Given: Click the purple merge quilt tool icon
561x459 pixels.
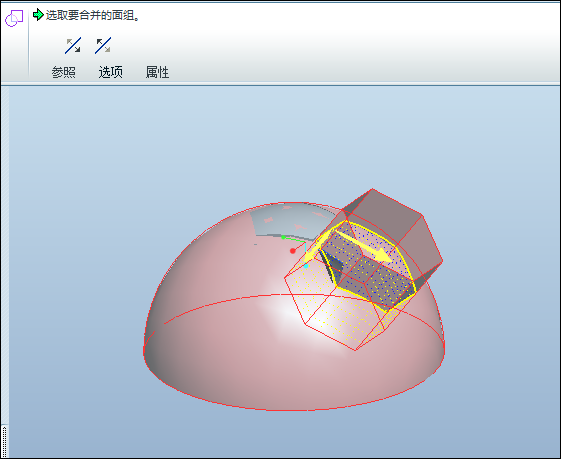Looking at the screenshot, I should [x=14, y=18].
